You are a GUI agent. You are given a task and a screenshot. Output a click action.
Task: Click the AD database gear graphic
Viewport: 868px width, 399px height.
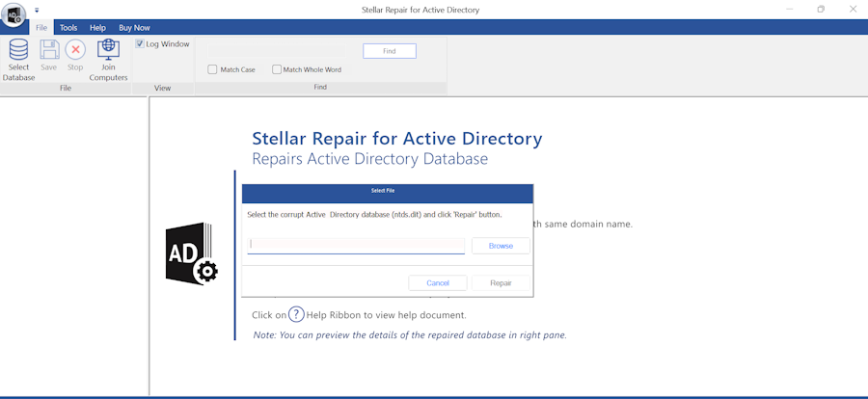192,253
